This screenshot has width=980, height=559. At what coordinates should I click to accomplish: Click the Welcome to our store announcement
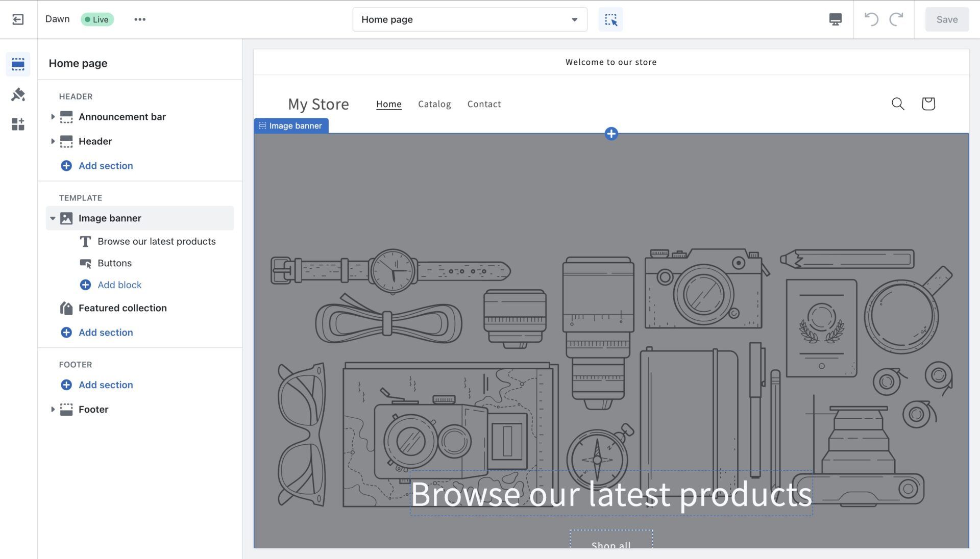(611, 62)
